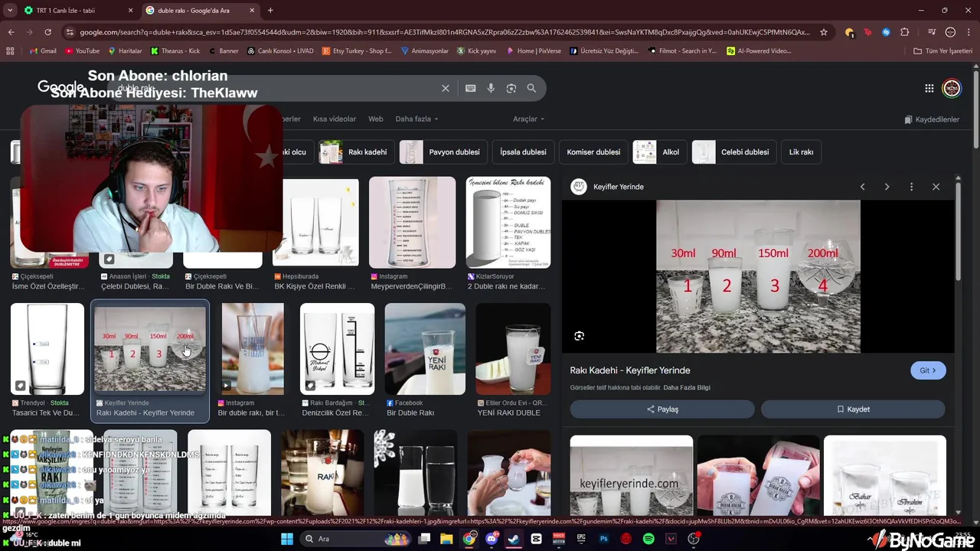This screenshot has height=551, width=980.
Task: Open Steam from the taskbar
Action: (x=514, y=539)
